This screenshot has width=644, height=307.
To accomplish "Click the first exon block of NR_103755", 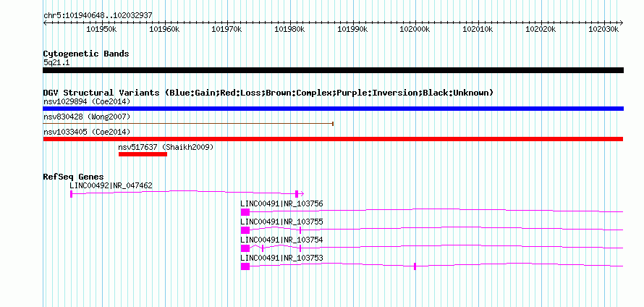I will point(245,230).
